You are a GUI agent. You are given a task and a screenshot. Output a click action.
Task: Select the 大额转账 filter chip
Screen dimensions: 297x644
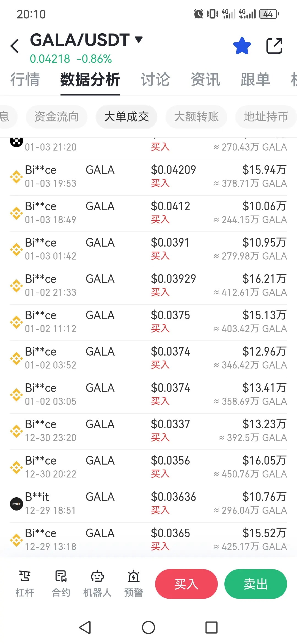196,117
